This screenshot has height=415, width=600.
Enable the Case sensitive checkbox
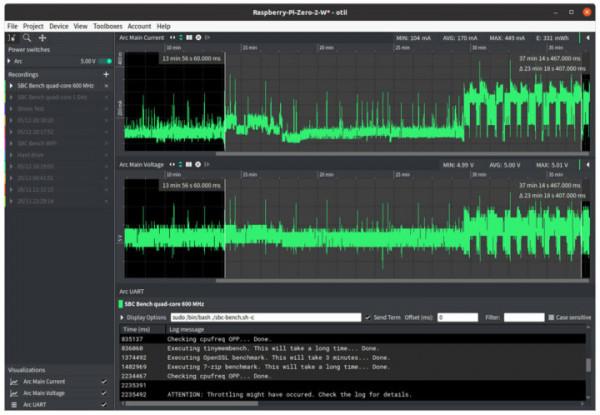[551, 317]
